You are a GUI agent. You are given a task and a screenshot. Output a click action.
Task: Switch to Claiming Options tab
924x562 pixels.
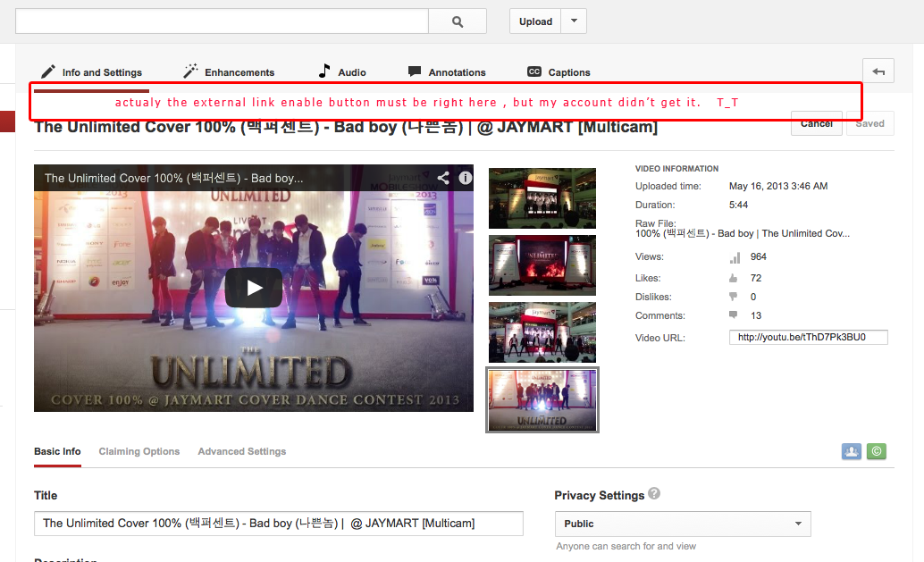pos(139,451)
